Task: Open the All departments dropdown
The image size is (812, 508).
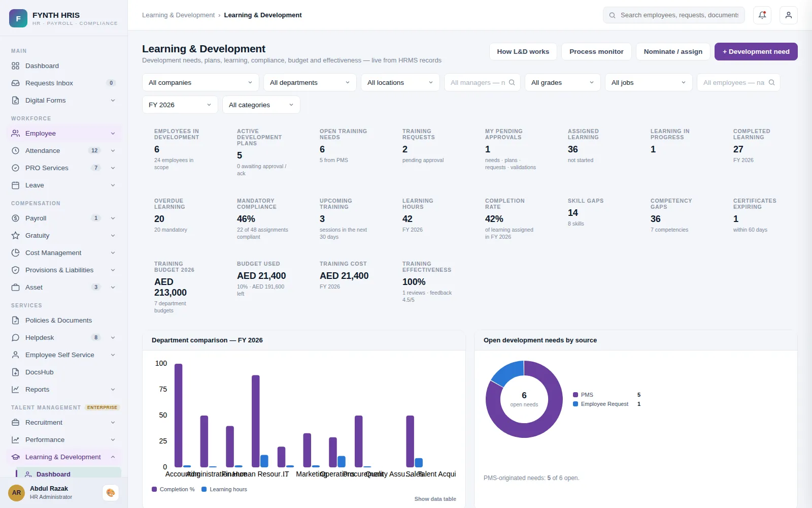Action: pyautogui.click(x=310, y=82)
